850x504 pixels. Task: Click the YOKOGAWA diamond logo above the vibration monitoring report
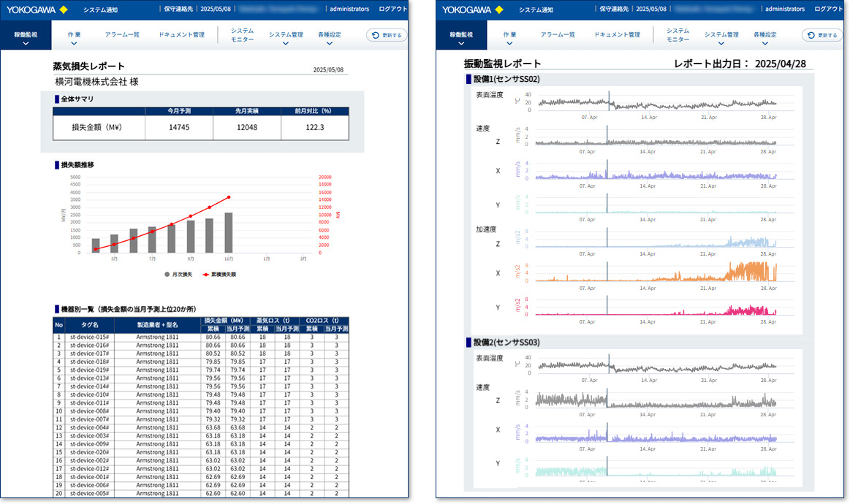pyautogui.click(x=471, y=9)
